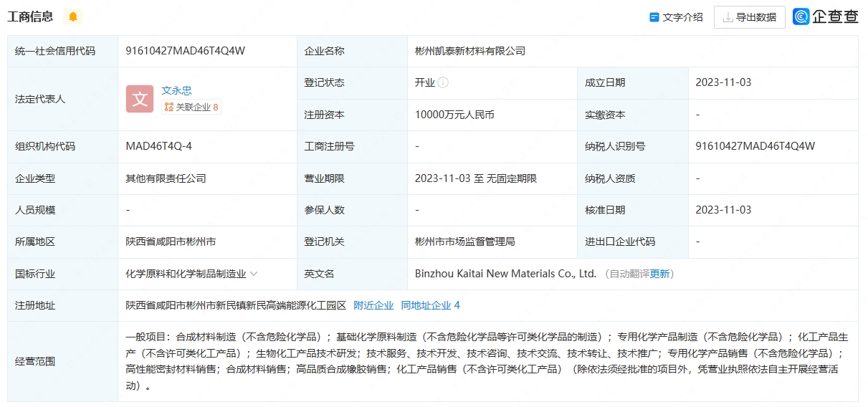Click the 统一社会信用代码 label
This screenshot has height=407, width=868.
point(55,51)
